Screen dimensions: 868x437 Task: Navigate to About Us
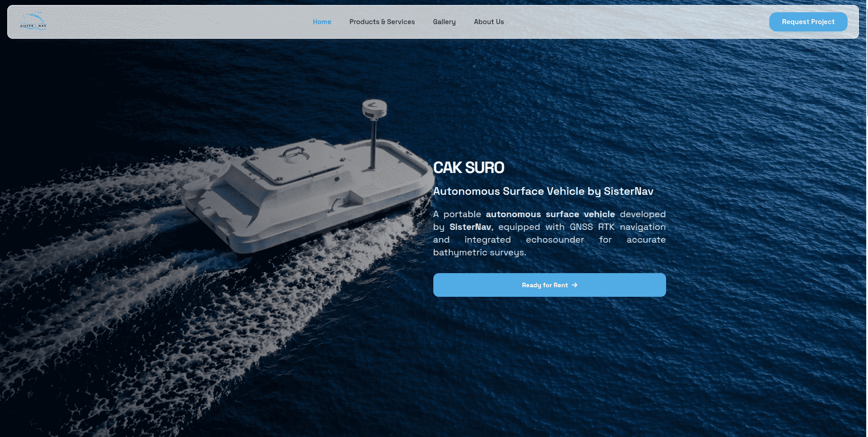tap(489, 22)
